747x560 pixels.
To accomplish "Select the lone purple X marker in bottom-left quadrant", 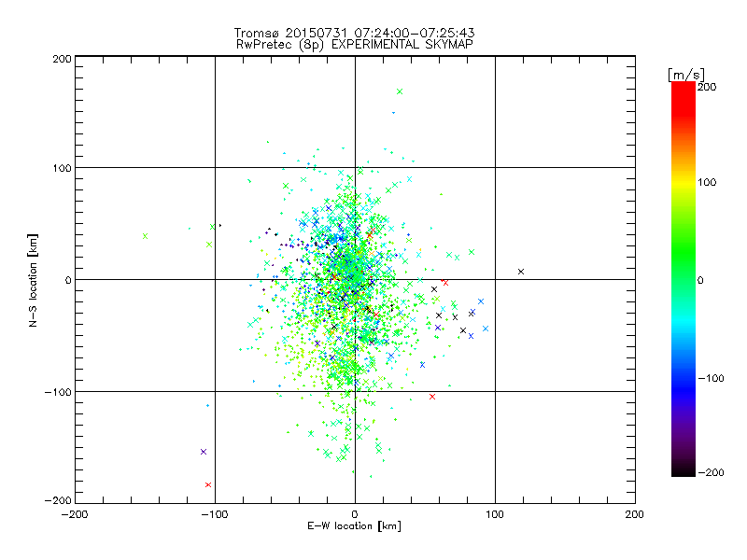I will [204, 452].
